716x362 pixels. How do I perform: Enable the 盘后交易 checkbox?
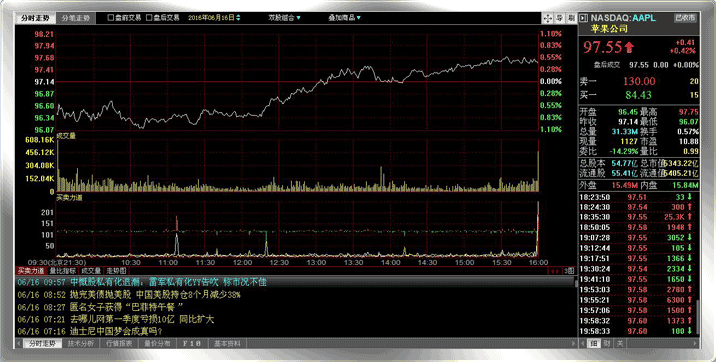[x=149, y=18]
